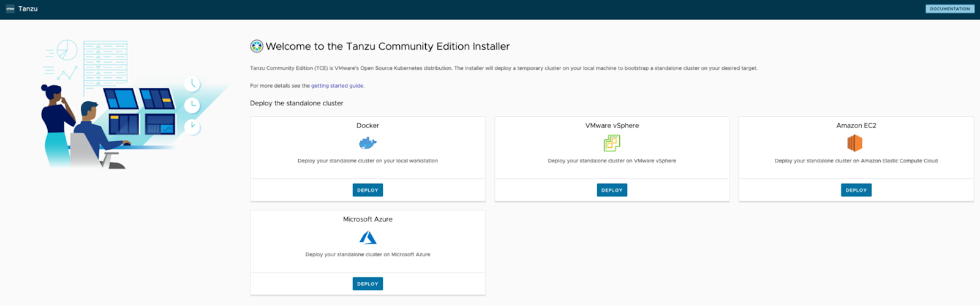Deploy the Amazon EC2 standalone cluster
Viewport: 980px width, 306px height.
856,190
